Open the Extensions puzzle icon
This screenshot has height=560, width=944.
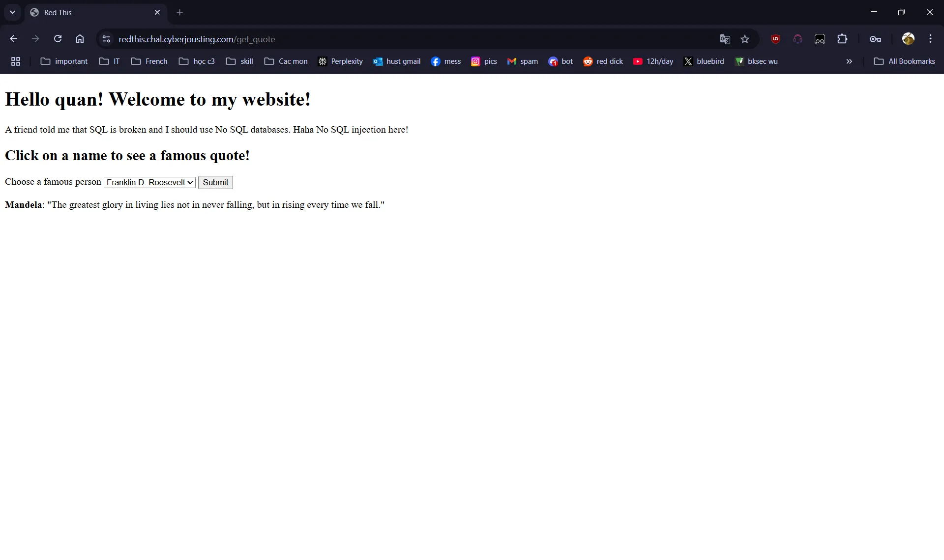click(x=842, y=39)
